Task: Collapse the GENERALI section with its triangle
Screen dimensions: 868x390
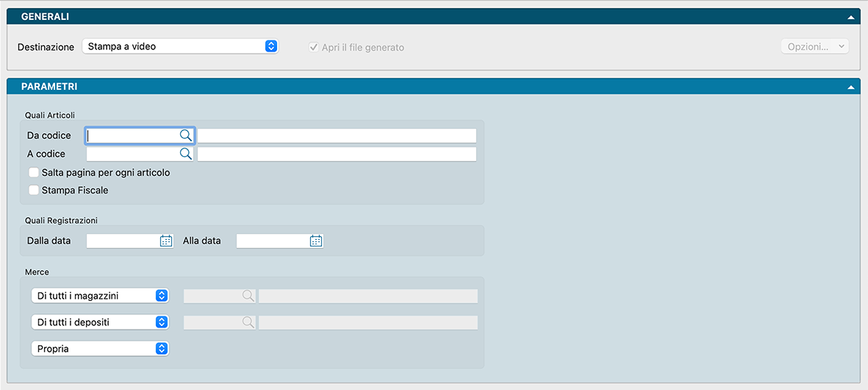Action: click(x=850, y=17)
